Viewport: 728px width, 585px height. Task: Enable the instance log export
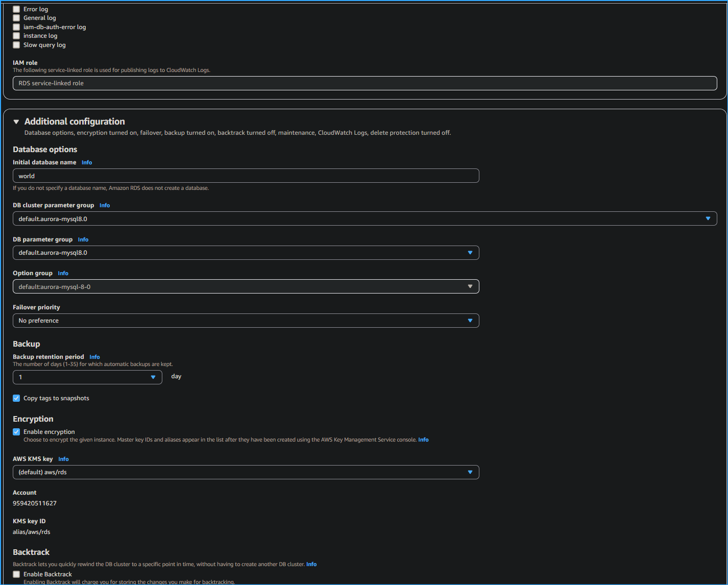(x=16, y=35)
